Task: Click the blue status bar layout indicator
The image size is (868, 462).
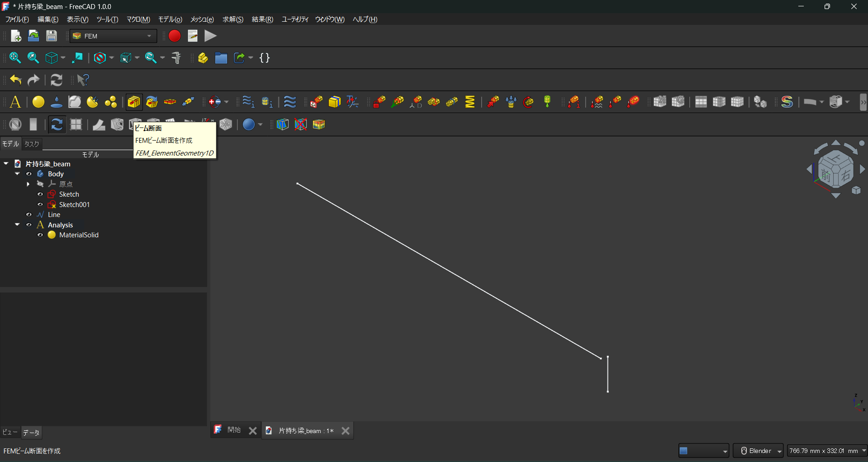Action: (x=704, y=451)
